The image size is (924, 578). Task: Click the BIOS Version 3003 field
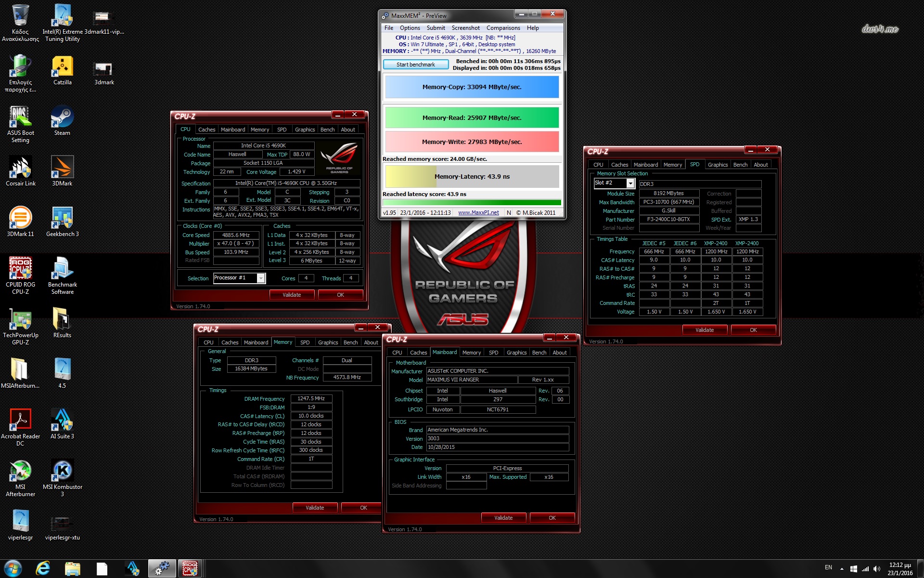498,438
